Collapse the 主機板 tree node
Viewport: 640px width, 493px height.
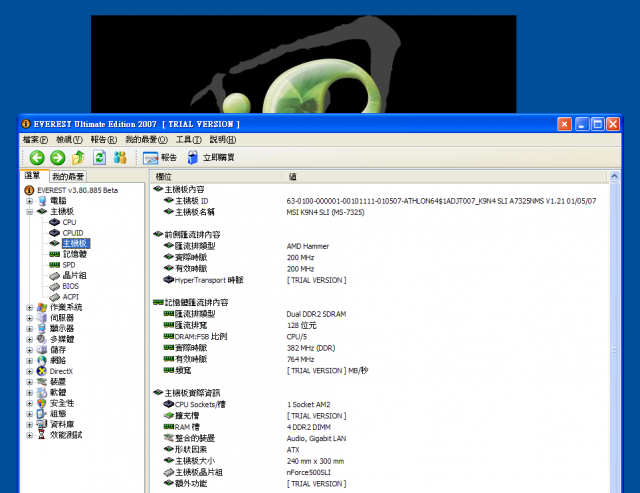point(29,211)
